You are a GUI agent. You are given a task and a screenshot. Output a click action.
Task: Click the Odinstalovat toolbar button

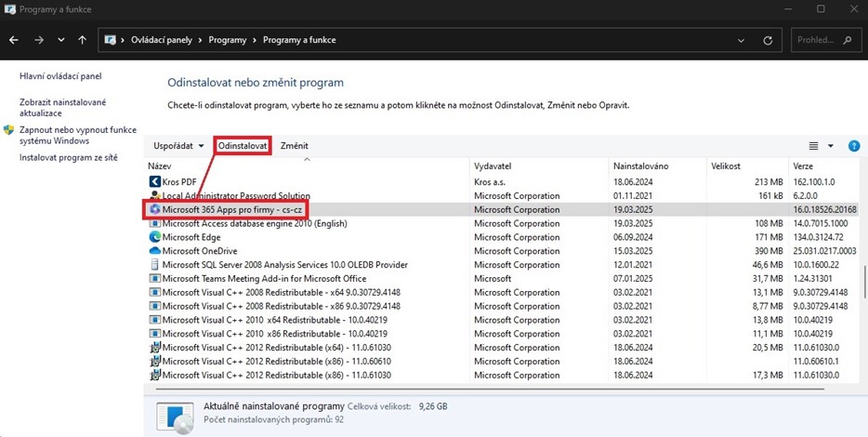point(243,146)
